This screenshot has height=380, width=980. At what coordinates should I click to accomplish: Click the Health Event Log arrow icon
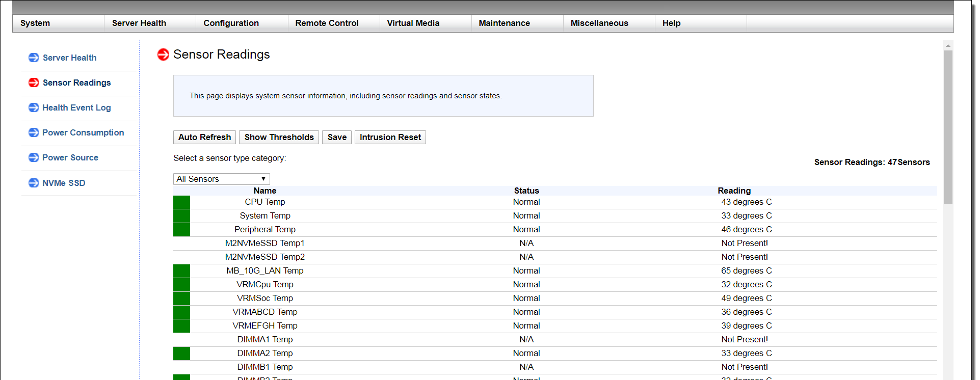[x=34, y=107]
